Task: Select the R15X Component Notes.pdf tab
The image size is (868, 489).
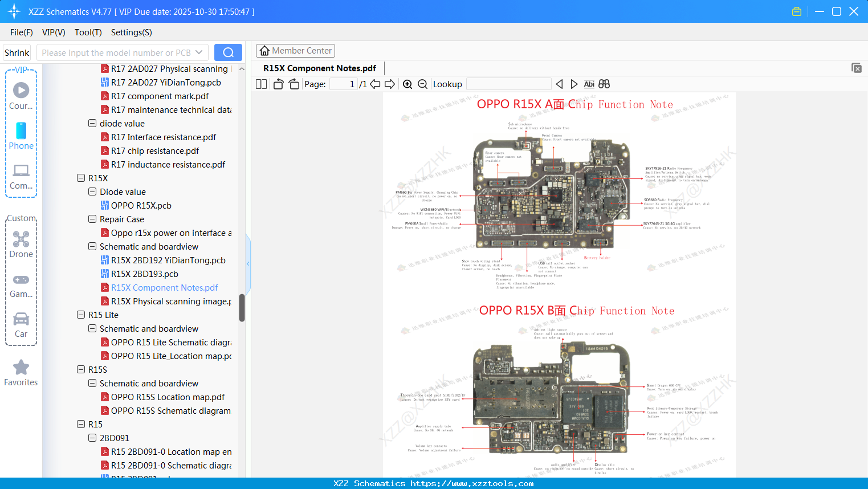Action: [x=320, y=68]
